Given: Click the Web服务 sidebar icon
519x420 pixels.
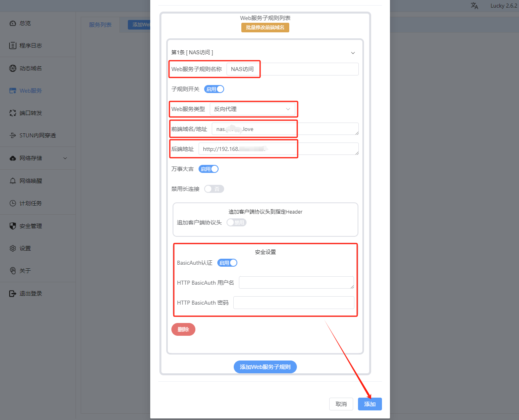Looking at the screenshot, I should click(x=13, y=91).
